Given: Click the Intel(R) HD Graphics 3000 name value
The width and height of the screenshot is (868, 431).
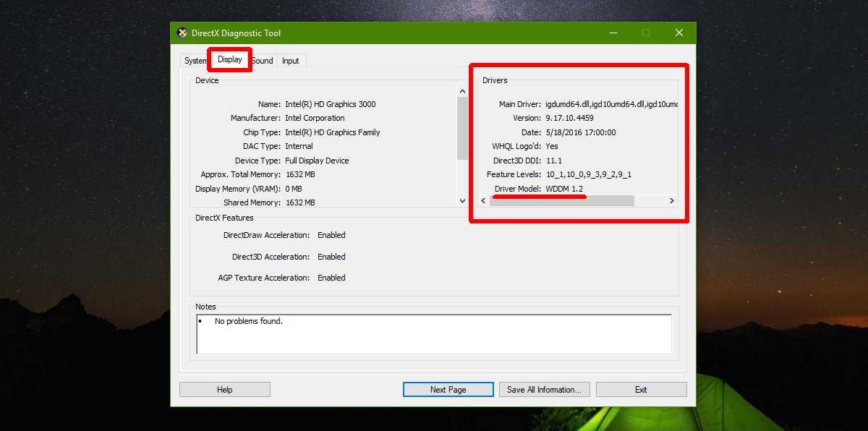Looking at the screenshot, I should (330, 104).
